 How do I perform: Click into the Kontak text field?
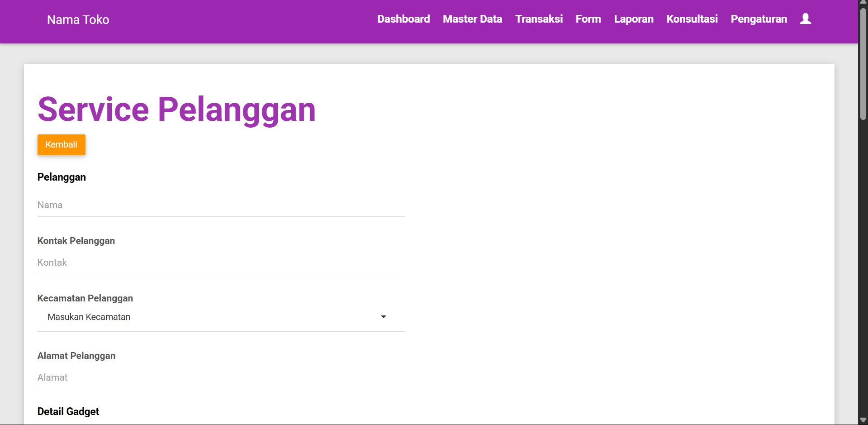pyautogui.click(x=221, y=263)
